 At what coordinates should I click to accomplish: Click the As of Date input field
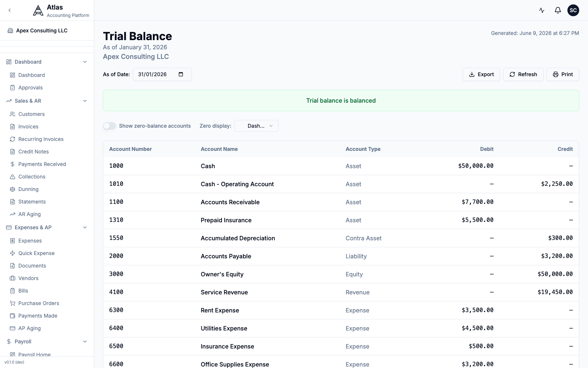click(x=162, y=74)
